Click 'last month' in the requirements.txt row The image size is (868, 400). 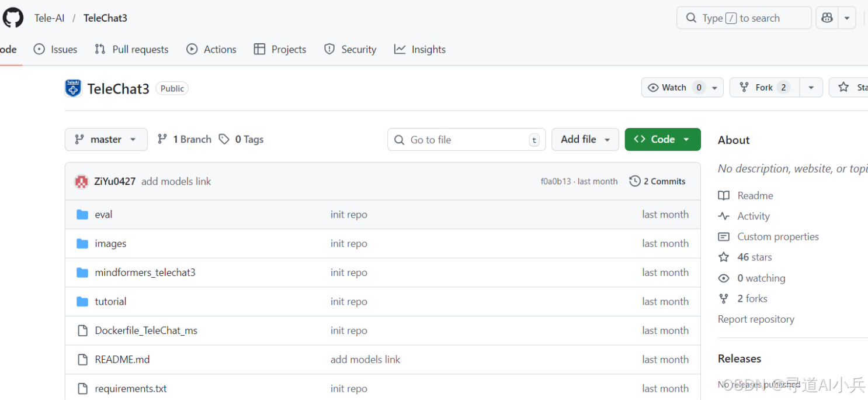click(665, 388)
